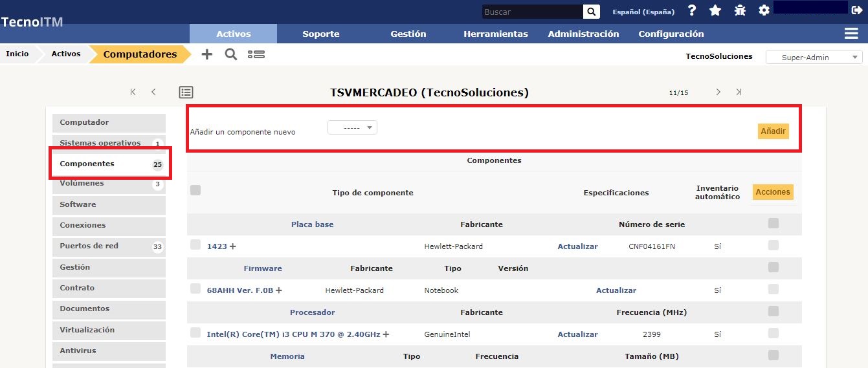Image resolution: width=868 pixels, height=368 pixels.
Task: Click the add new computer plus icon
Action: (206, 54)
